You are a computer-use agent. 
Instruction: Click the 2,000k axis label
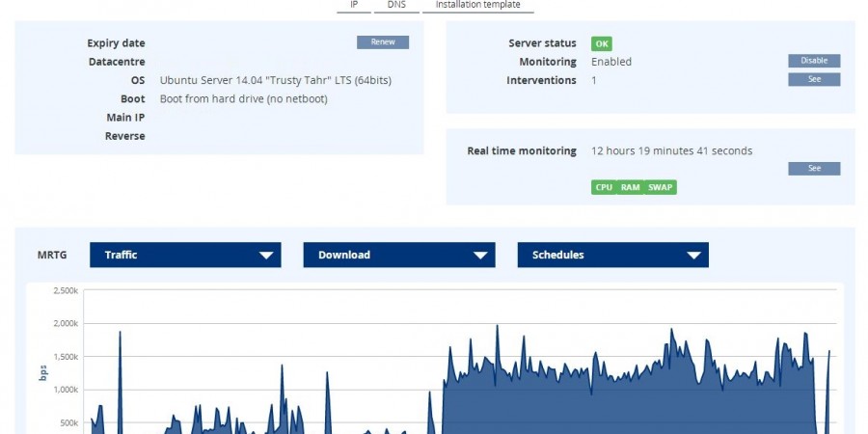click(66, 323)
